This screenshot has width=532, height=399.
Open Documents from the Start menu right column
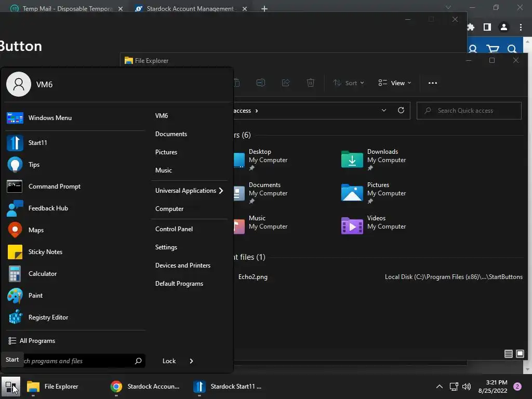tap(171, 134)
